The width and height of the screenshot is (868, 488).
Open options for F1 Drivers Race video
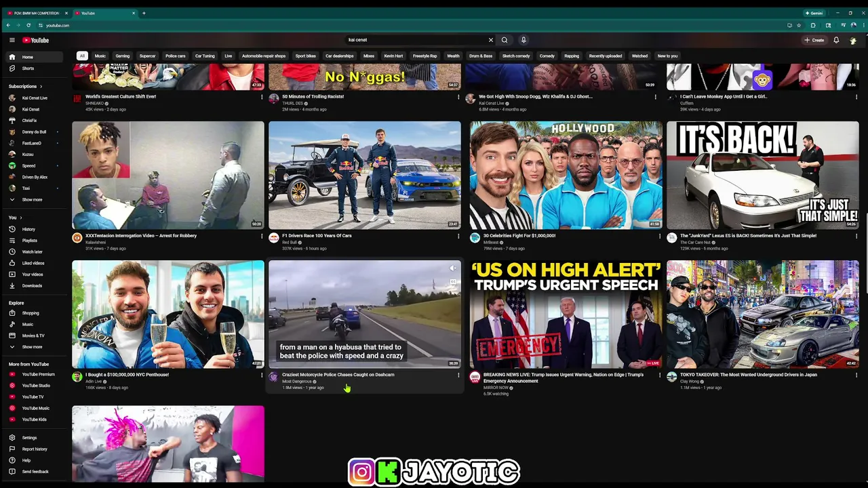click(458, 237)
